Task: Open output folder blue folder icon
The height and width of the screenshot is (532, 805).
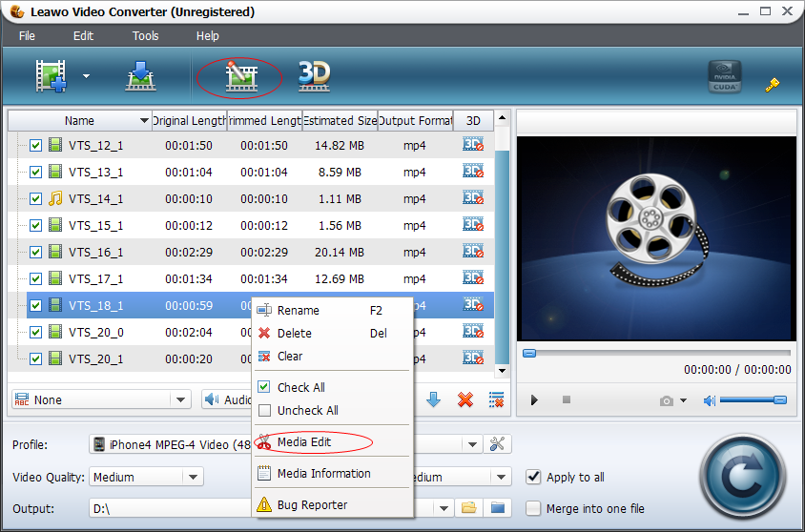Action: (498, 508)
